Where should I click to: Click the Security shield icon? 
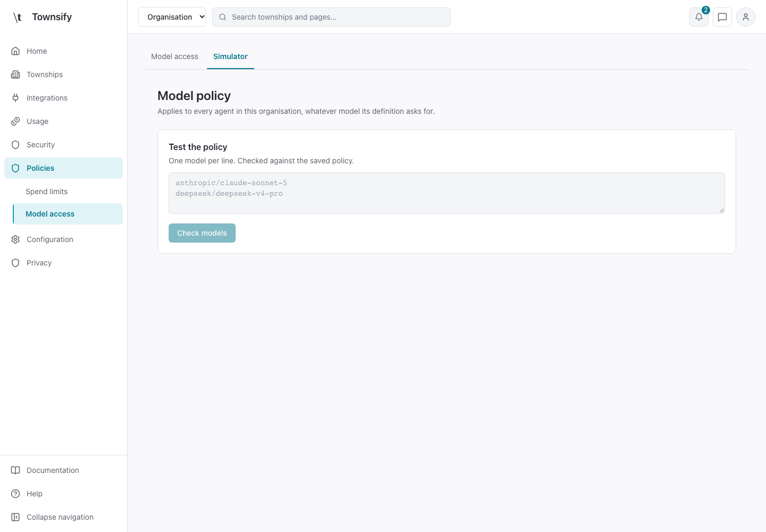pos(15,145)
